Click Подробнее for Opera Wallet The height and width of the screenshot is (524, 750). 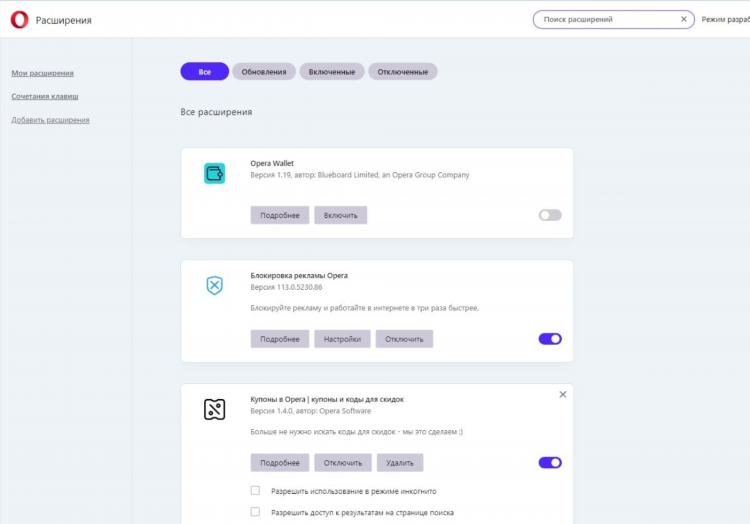click(x=280, y=215)
